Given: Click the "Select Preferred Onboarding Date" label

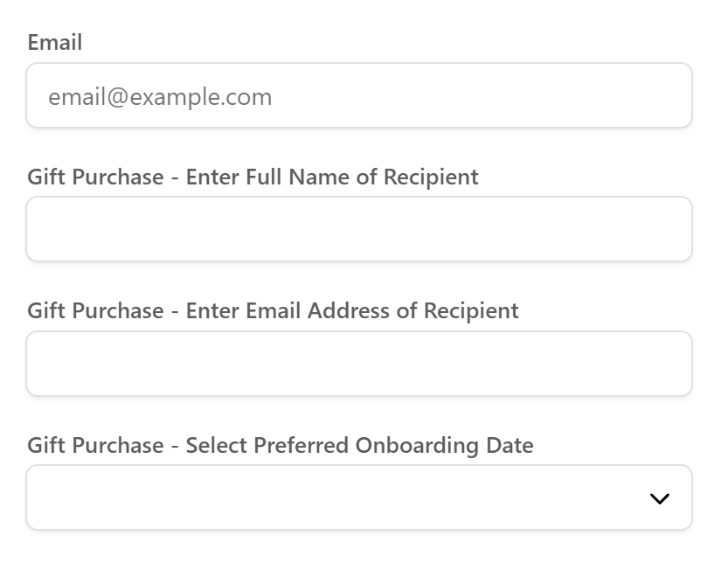Looking at the screenshot, I should 359,445.
